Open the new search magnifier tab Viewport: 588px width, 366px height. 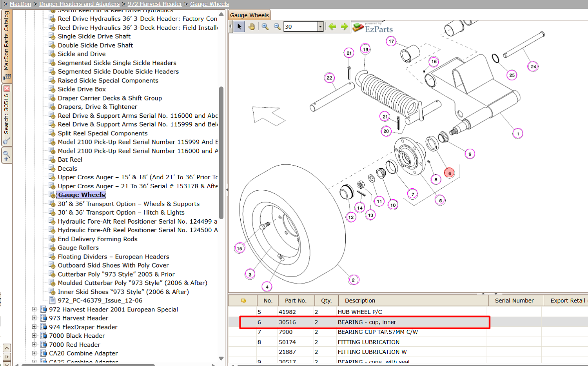tap(6, 155)
